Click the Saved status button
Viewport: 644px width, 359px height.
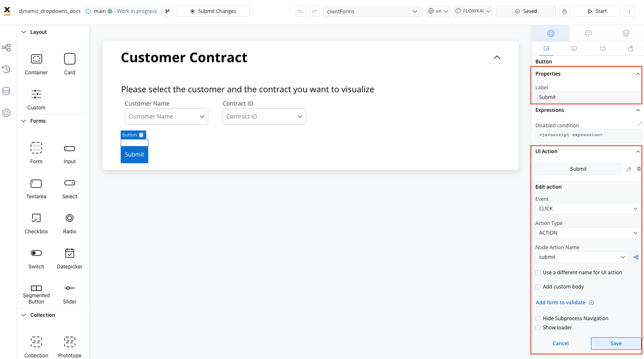pyautogui.click(x=526, y=11)
